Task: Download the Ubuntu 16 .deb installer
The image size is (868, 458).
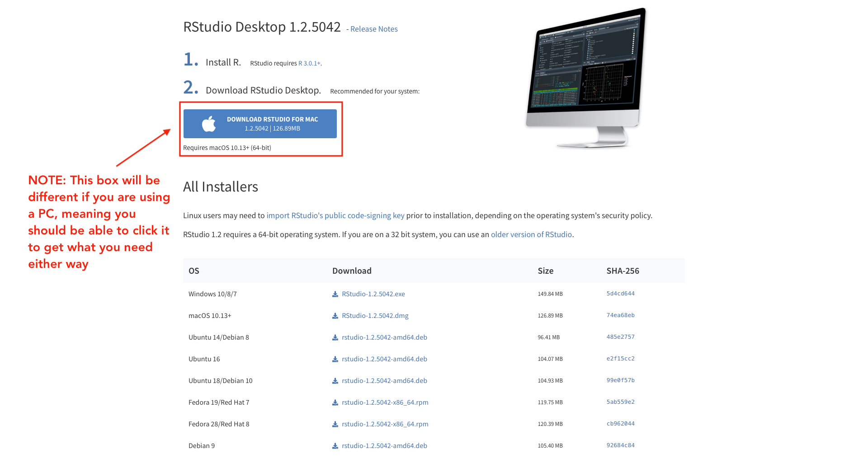Action: click(x=385, y=359)
